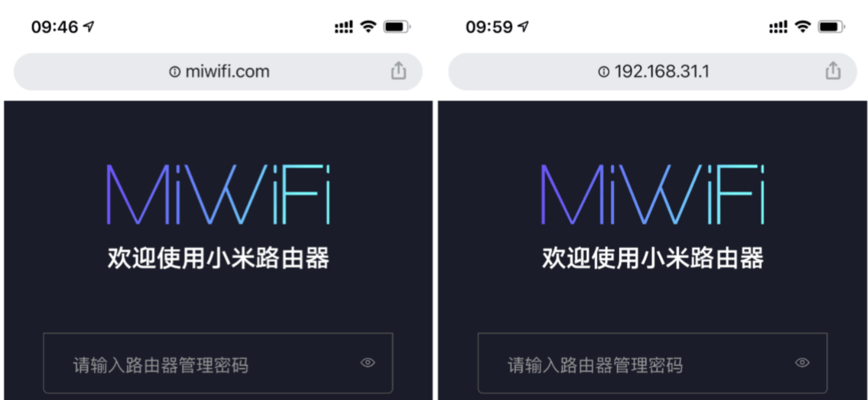This screenshot has height=400, width=868.
Task: Tap the 09:46 clock in status bar
Action: tap(55, 27)
